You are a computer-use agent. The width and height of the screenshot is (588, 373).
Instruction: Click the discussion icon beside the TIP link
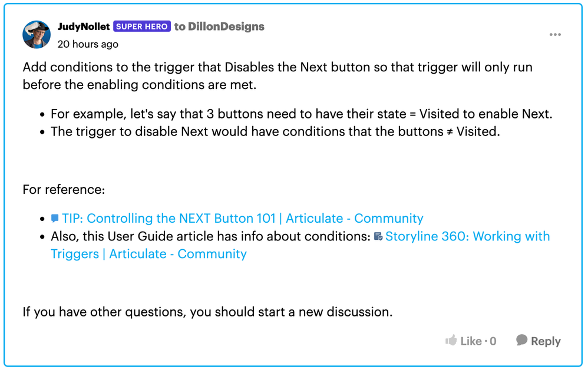click(55, 219)
